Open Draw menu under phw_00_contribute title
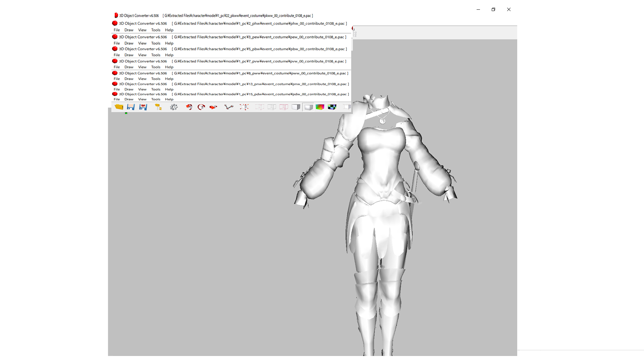Viewport: 644px width, 362px height. point(129,30)
